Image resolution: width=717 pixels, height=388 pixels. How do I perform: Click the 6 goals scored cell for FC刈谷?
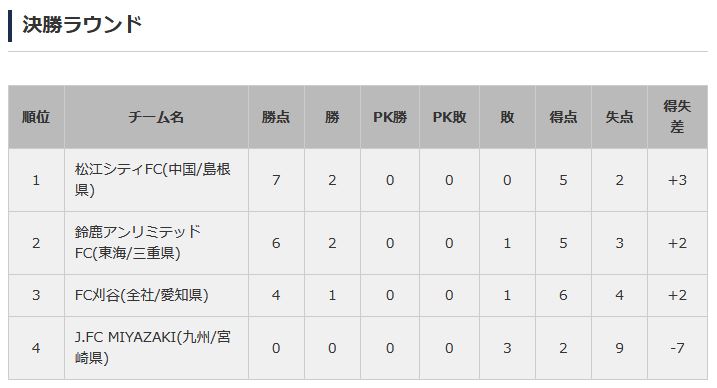[x=563, y=295]
